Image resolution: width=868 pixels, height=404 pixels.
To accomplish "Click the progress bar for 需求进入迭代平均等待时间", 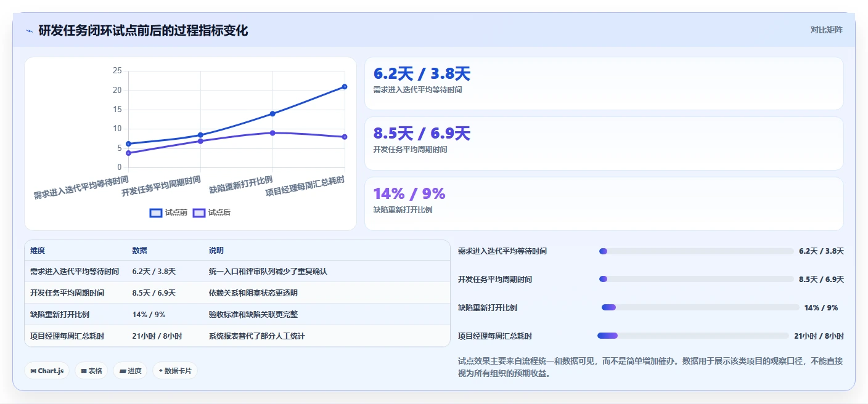I will point(697,251).
